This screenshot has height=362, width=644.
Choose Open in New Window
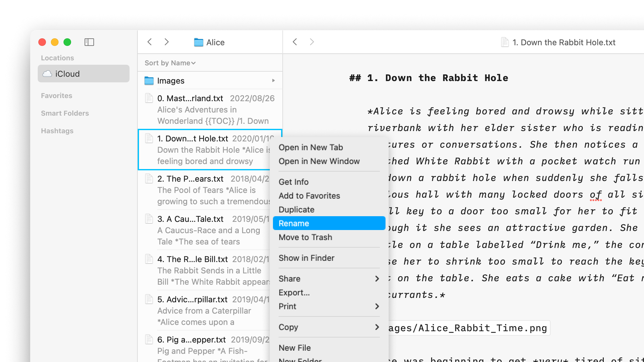329,161
